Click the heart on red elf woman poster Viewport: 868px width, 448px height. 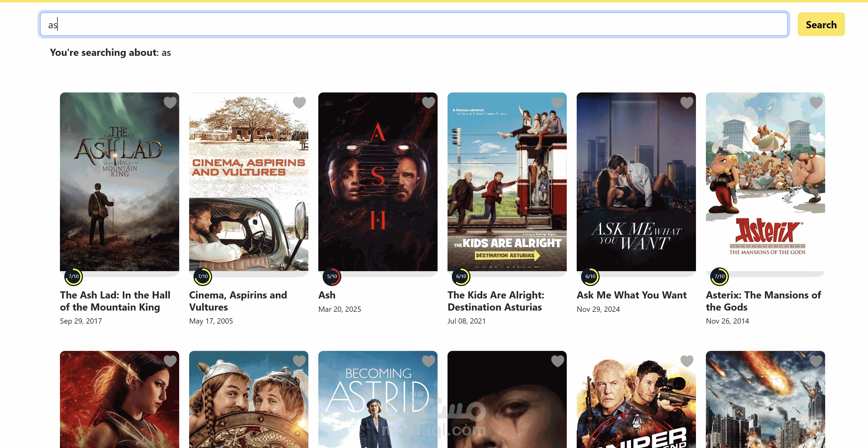[170, 361]
